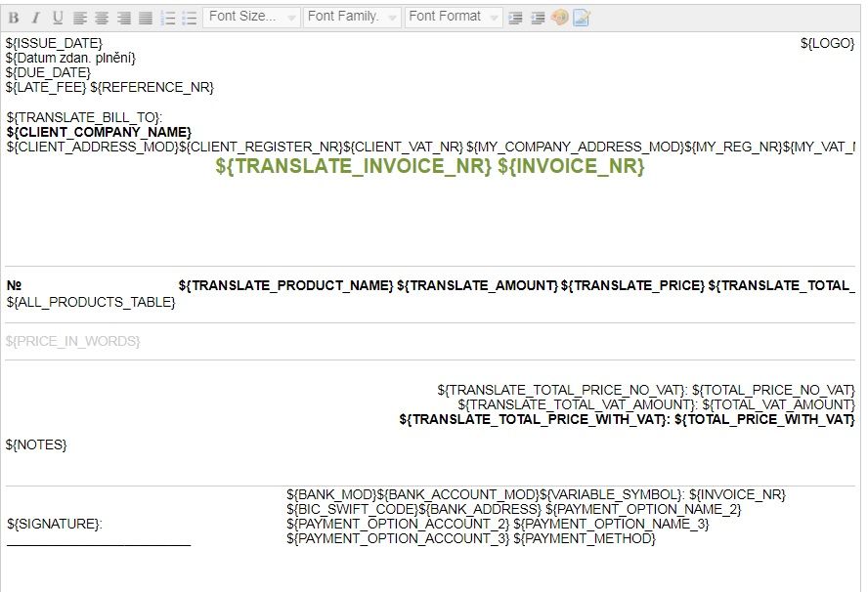Click the ${CLIENT_ADDRESS_MOD} placeholder
The height and width of the screenshot is (592, 868).
[x=93, y=147]
